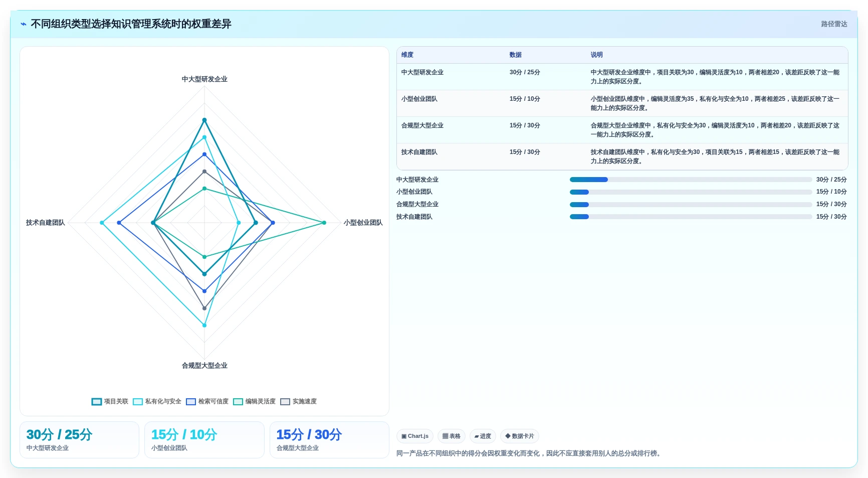The height and width of the screenshot is (478, 868).
Task: Toggle 项目关联 legend swatch
Action: [x=97, y=402]
